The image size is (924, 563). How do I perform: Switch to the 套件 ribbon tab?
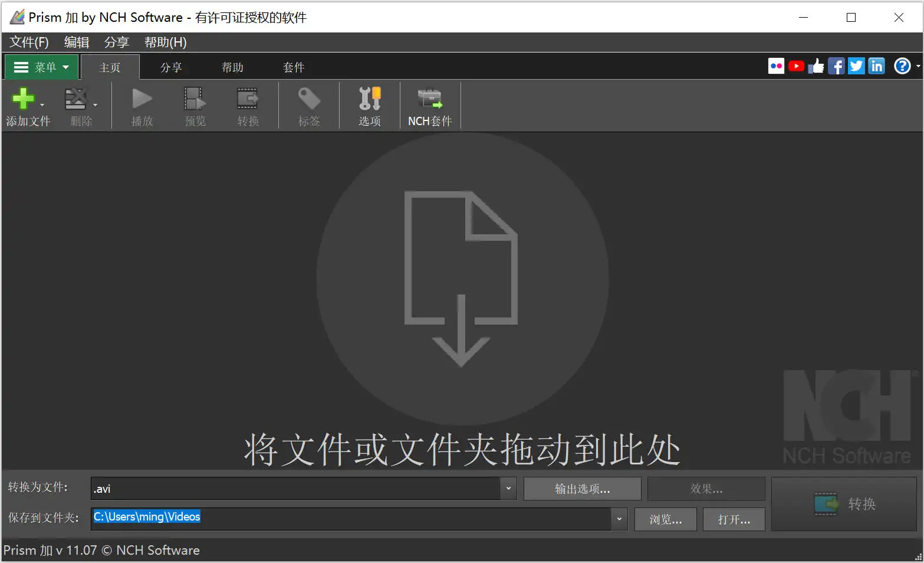click(294, 67)
